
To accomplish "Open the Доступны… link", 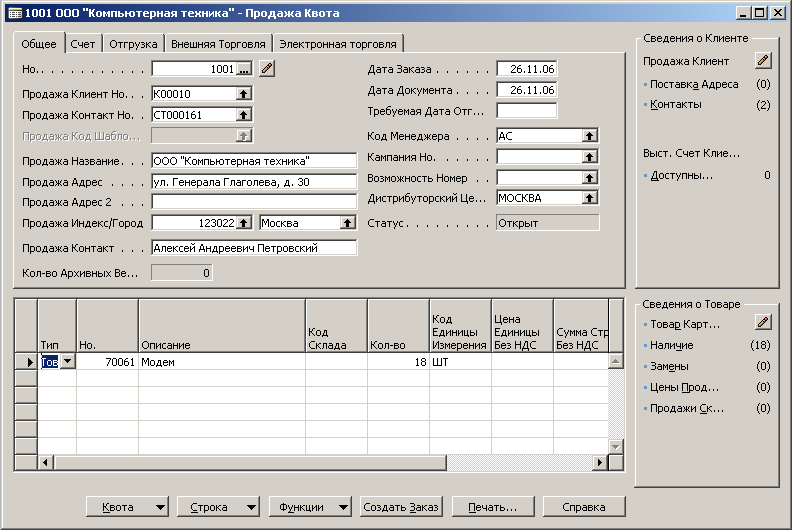I will click(681, 175).
